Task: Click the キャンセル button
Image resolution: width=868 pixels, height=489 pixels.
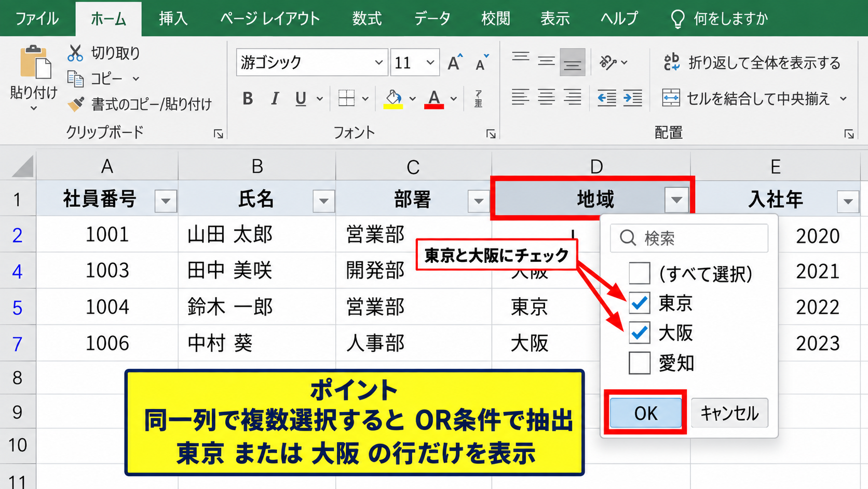Action: (729, 413)
